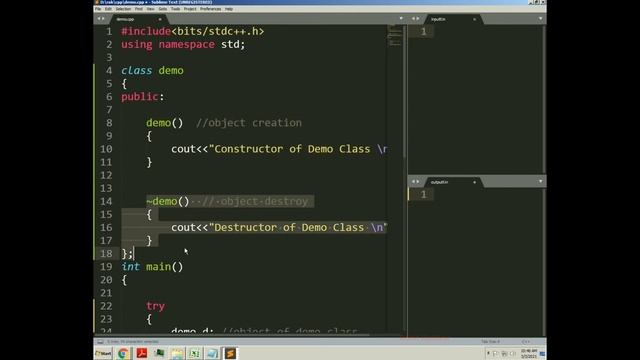Click the system tray clock
Image resolution: width=640 pixels, height=360 pixels.
(x=529, y=353)
